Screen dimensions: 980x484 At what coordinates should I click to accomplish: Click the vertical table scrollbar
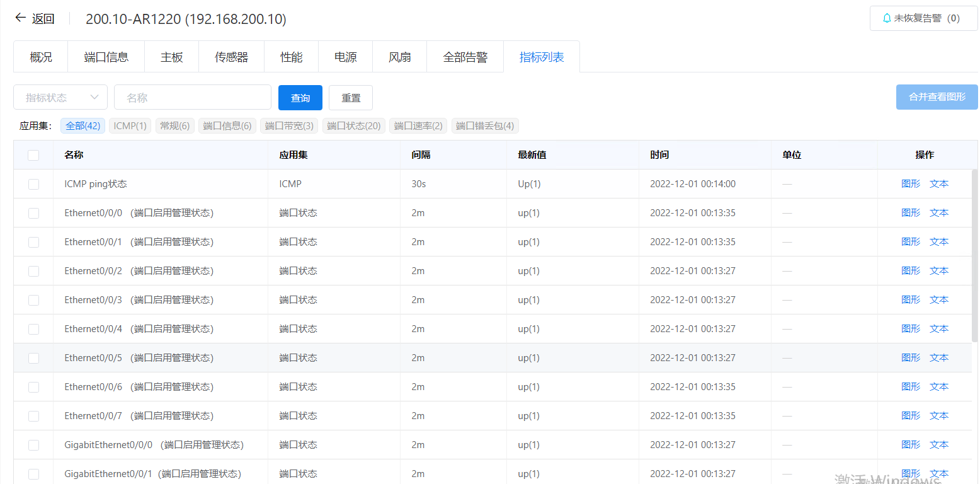click(x=975, y=255)
